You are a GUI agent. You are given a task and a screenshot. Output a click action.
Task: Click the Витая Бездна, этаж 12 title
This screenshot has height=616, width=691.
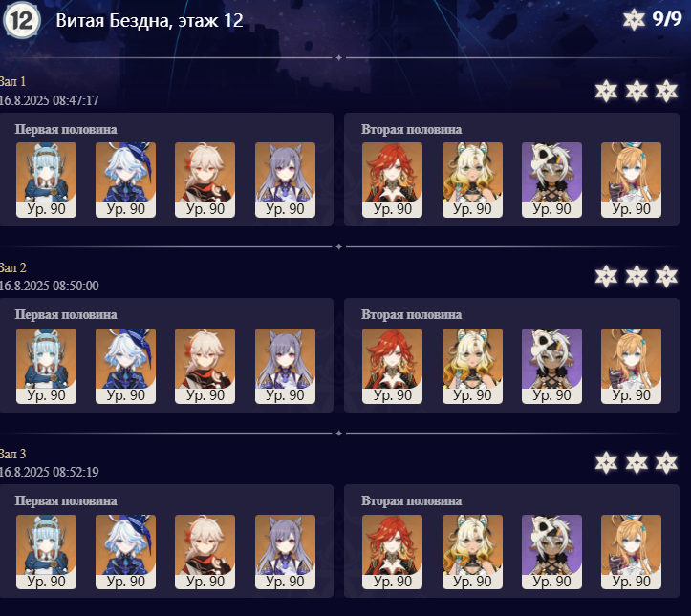[x=149, y=20]
